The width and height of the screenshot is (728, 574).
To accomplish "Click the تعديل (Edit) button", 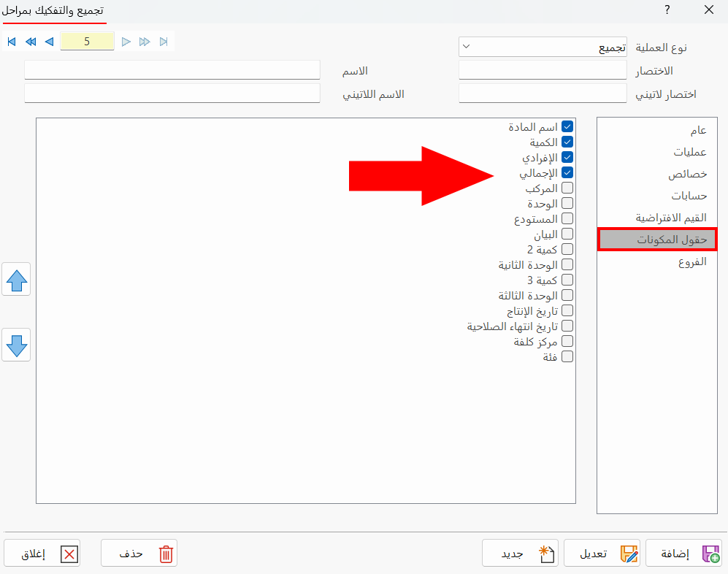I will point(602,553).
